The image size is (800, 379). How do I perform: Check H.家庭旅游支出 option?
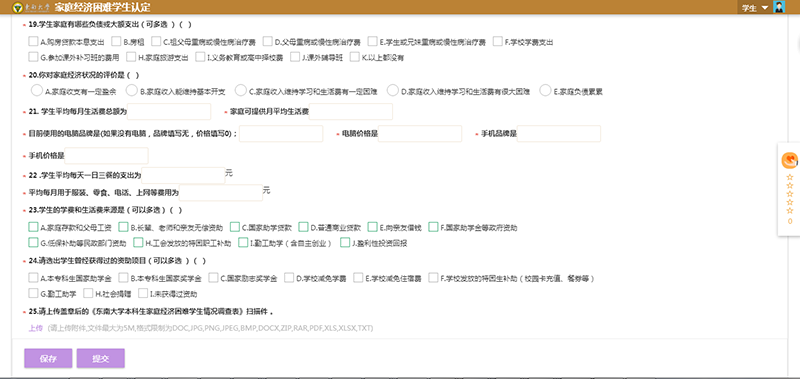pyautogui.click(x=131, y=57)
